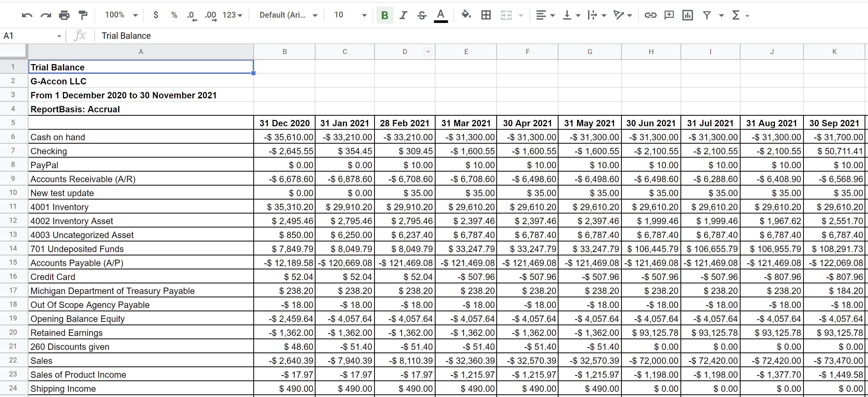The width and height of the screenshot is (868, 397).
Task: Select '701 Undeposited Funds' cell
Action: (141, 249)
